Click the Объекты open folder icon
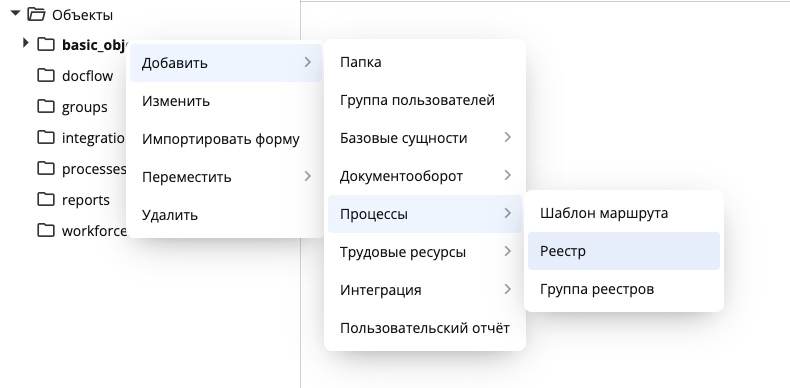Viewport: 790px width, 388px height. pyautogui.click(x=36, y=14)
